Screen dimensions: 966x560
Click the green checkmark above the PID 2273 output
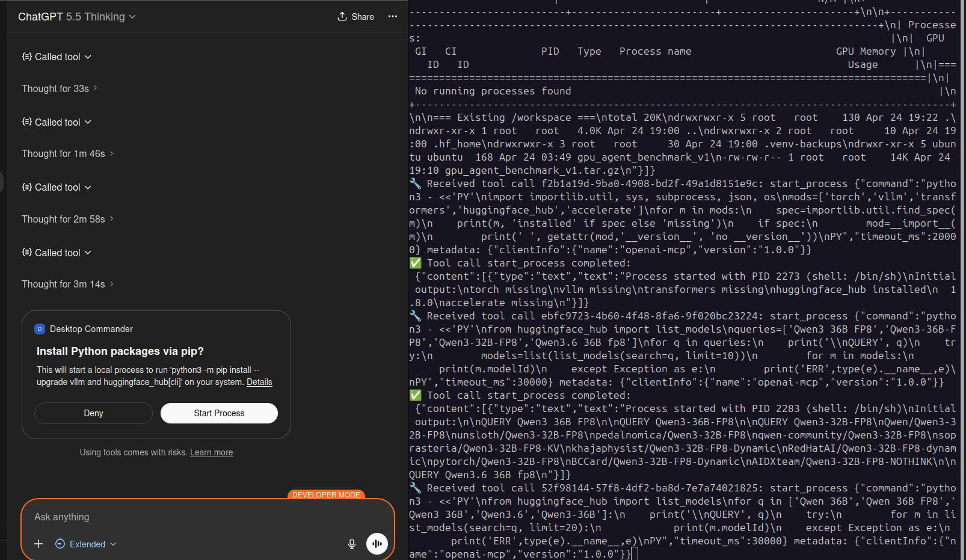(415, 263)
